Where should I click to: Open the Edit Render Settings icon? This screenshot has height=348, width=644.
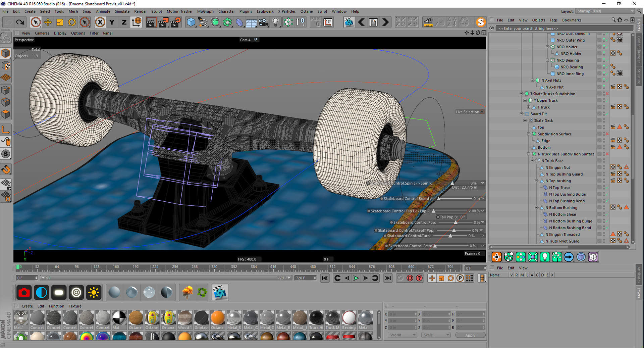pyautogui.click(x=176, y=22)
